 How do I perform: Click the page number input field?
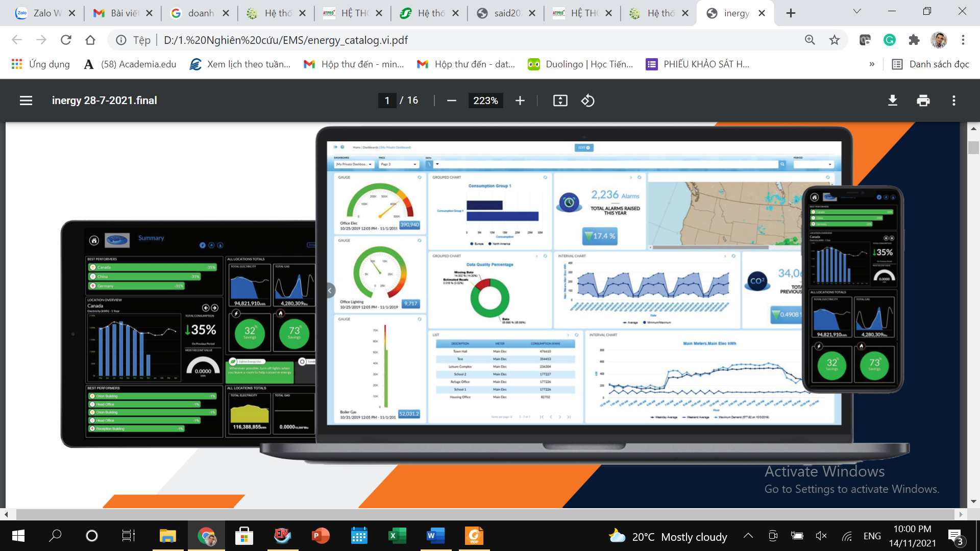[x=387, y=101]
